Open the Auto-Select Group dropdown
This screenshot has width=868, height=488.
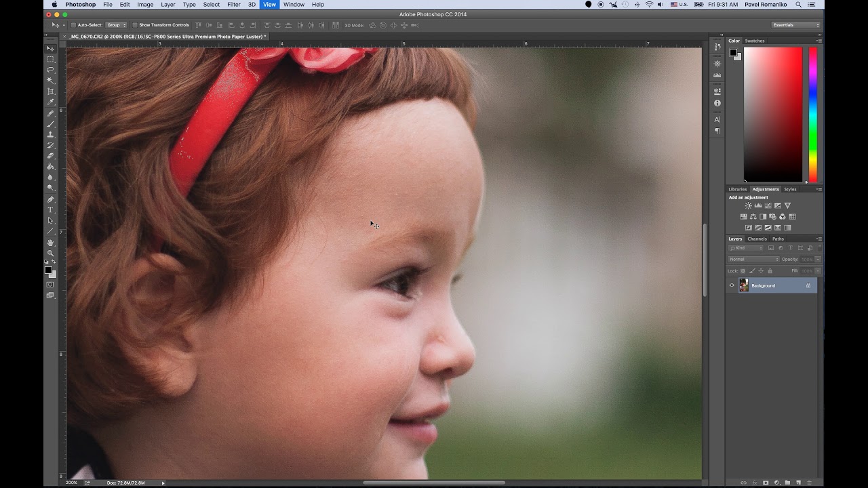click(116, 25)
